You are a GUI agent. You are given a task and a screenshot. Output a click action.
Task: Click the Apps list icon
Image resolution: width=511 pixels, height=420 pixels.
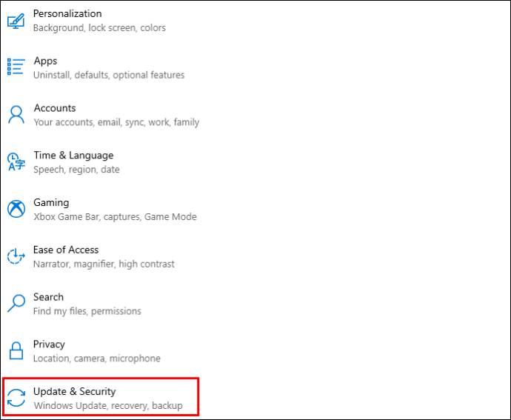[16, 67]
